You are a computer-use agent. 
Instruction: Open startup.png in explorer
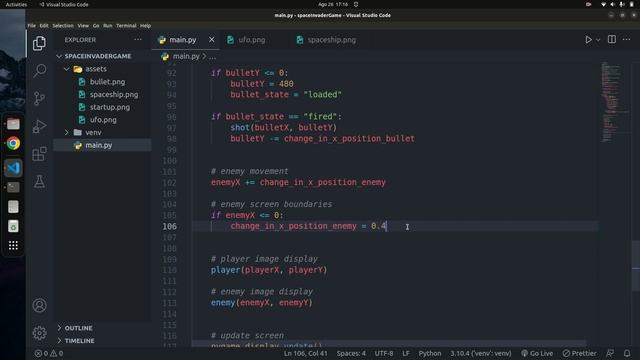click(x=110, y=107)
